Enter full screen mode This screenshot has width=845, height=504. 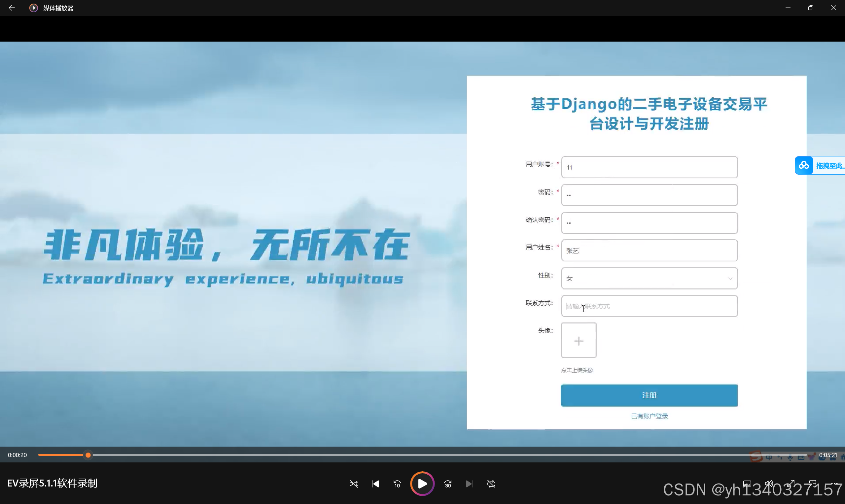791,483
